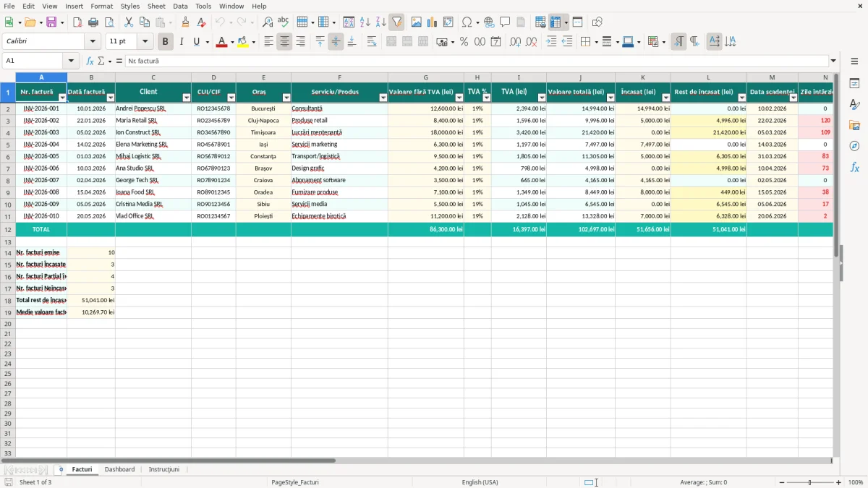The width and height of the screenshot is (868, 488).
Task: Increase indent
Action: 551,42
